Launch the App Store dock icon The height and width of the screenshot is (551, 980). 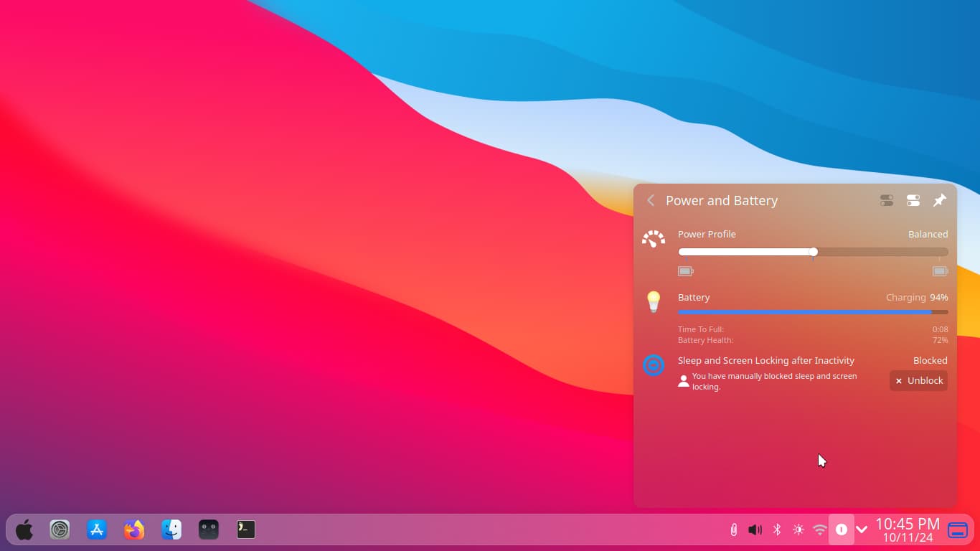[97, 529]
